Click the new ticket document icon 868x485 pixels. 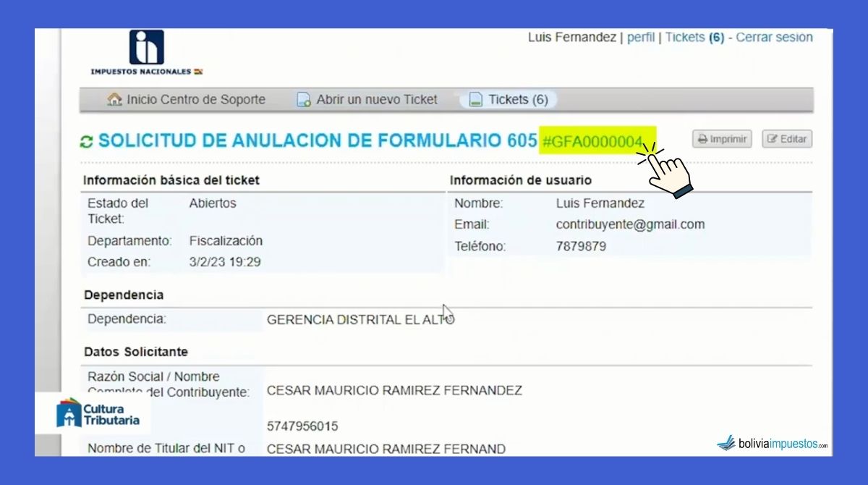pyautogui.click(x=304, y=100)
